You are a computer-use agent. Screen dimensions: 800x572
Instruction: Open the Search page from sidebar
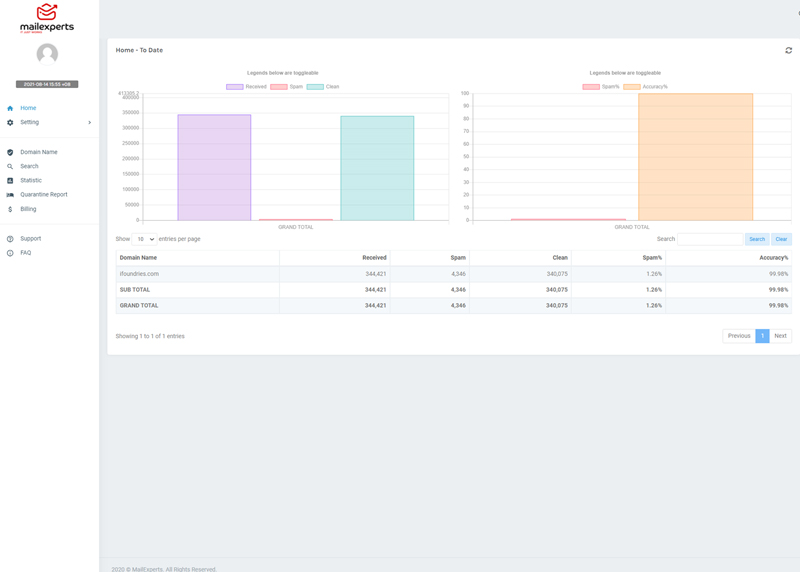29,166
